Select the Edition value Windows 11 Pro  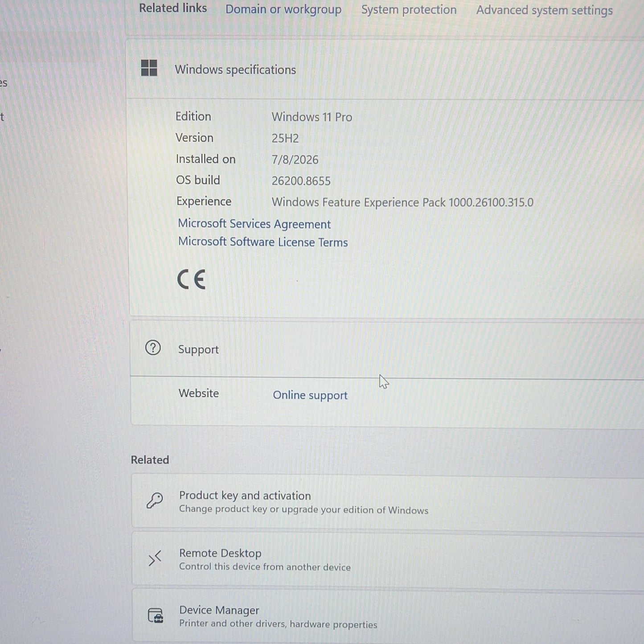[x=312, y=117]
